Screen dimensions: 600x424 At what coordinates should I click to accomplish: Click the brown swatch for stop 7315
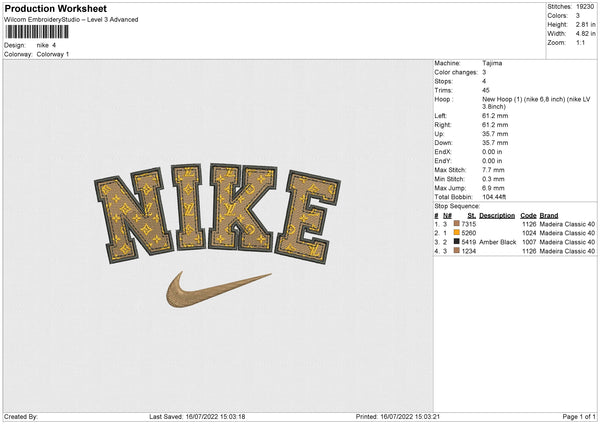click(457, 223)
